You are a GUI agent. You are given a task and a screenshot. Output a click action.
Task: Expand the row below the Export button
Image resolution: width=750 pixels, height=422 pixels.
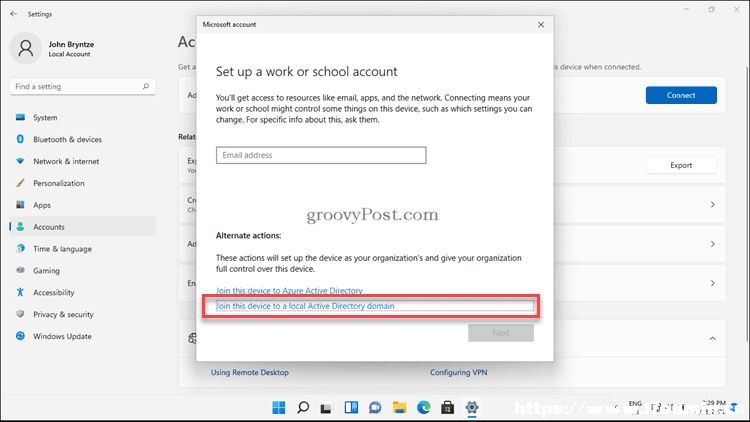(713, 205)
